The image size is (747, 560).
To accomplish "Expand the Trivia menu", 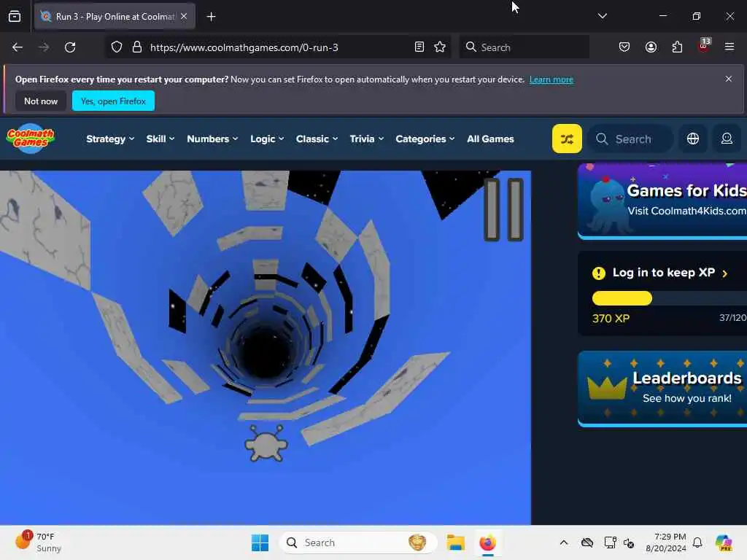I will click(x=366, y=139).
